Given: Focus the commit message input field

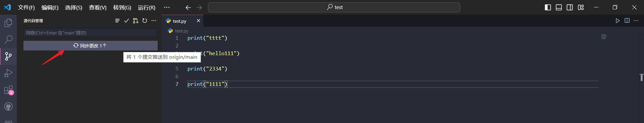Looking at the screenshot, I should click(x=91, y=33).
